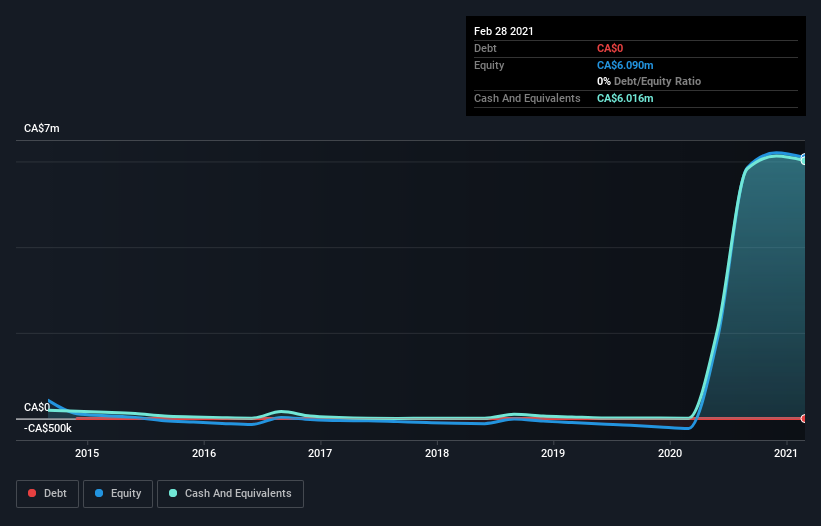Click the red Debt legend dot
This screenshot has width=821, height=526.
32,493
